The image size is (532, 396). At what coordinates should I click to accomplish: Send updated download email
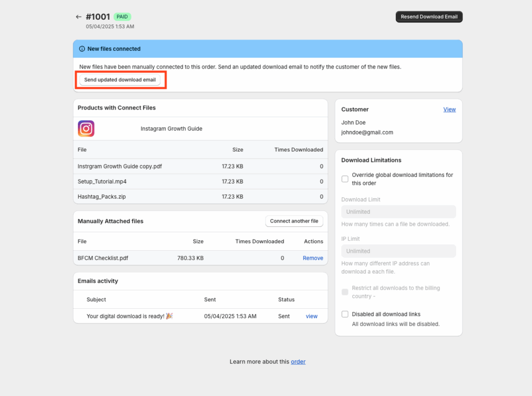(120, 80)
